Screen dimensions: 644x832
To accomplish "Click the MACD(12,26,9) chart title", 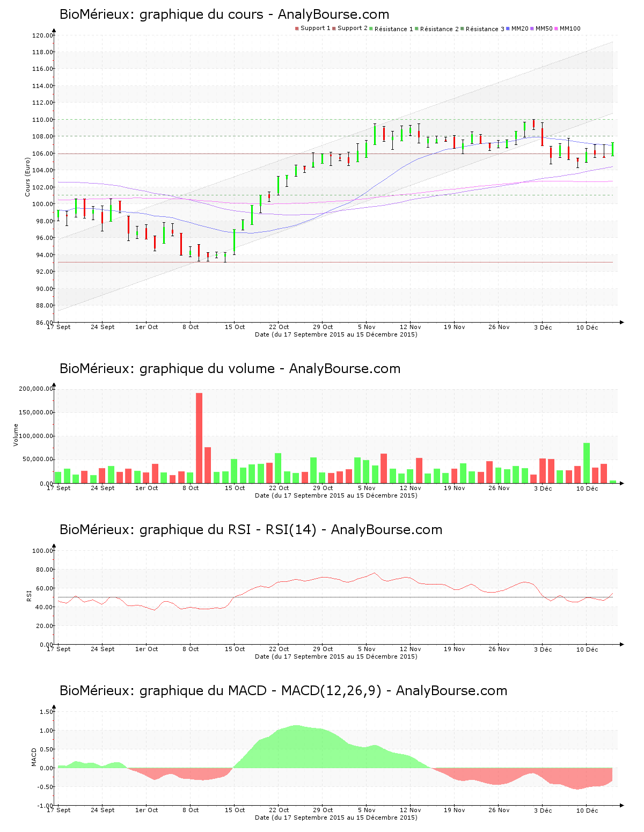I will [283, 691].
